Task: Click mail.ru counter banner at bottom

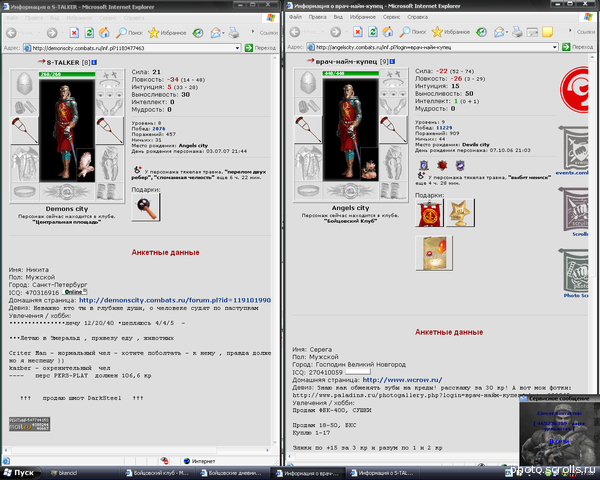Action: [29, 424]
